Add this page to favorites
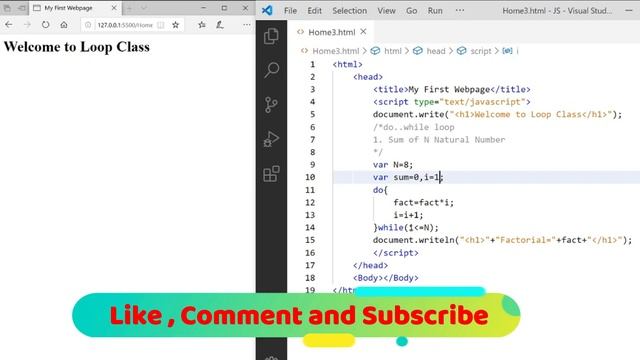Image resolution: width=640 pixels, height=360 pixels. [x=176, y=25]
